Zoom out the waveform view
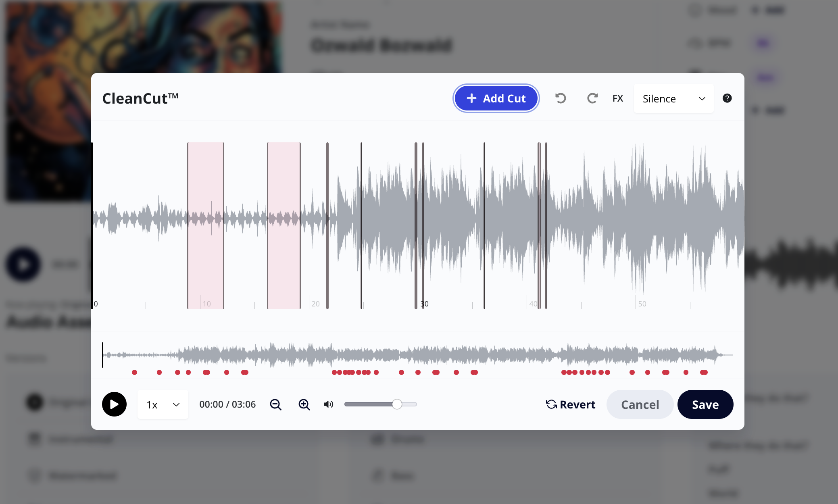The image size is (838, 504). (276, 404)
